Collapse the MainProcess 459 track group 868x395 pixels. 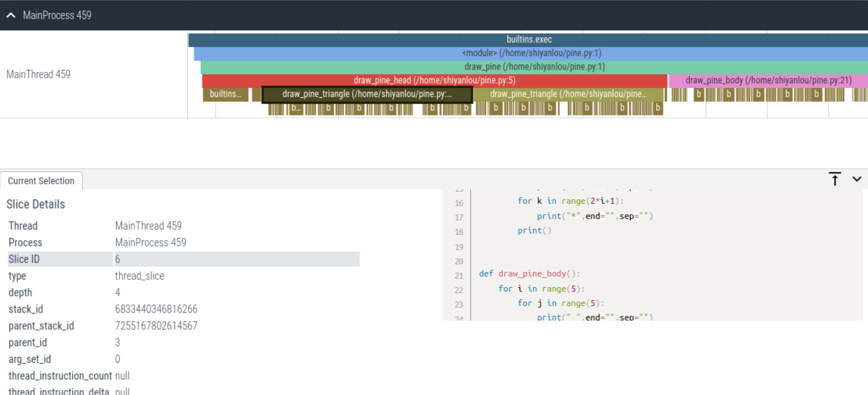pos(11,15)
